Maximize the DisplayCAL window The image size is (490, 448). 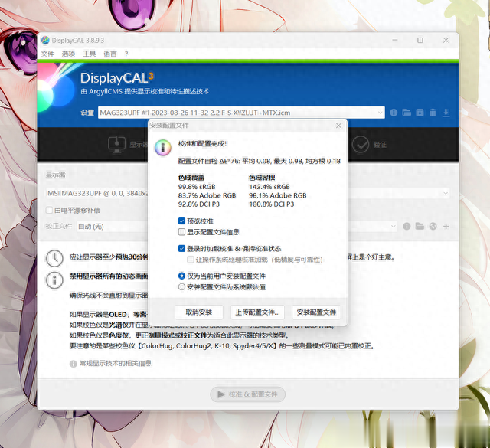(x=420, y=40)
